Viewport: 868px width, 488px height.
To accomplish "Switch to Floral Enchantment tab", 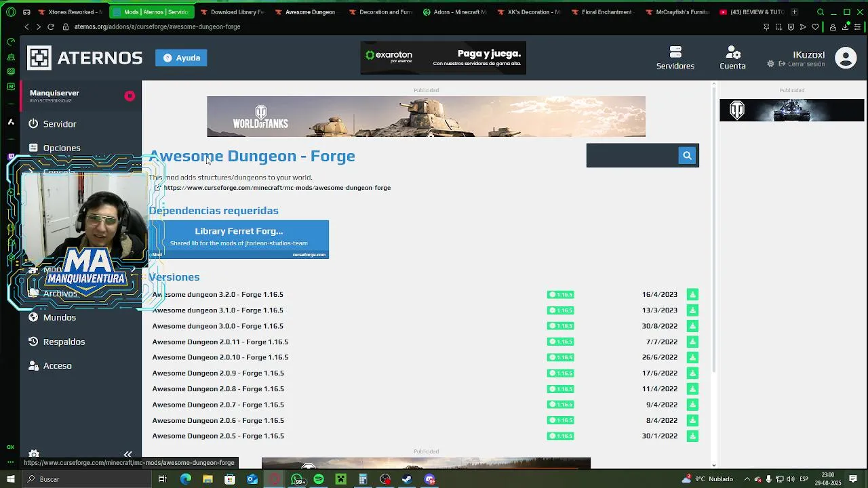I will [x=601, y=12].
